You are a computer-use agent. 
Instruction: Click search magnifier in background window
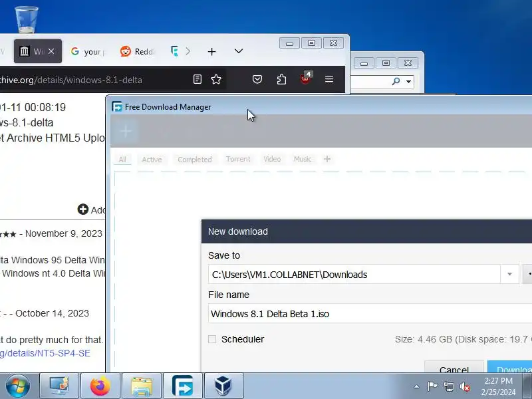click(x=396, y=81)
